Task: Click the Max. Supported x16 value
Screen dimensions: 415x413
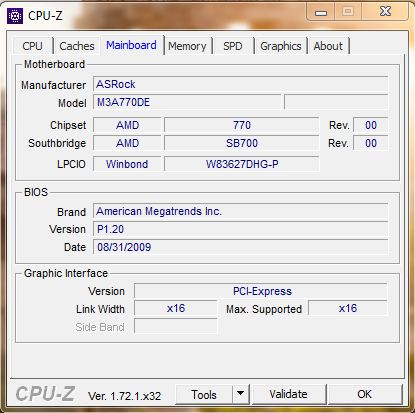Action: coord(348,308)
